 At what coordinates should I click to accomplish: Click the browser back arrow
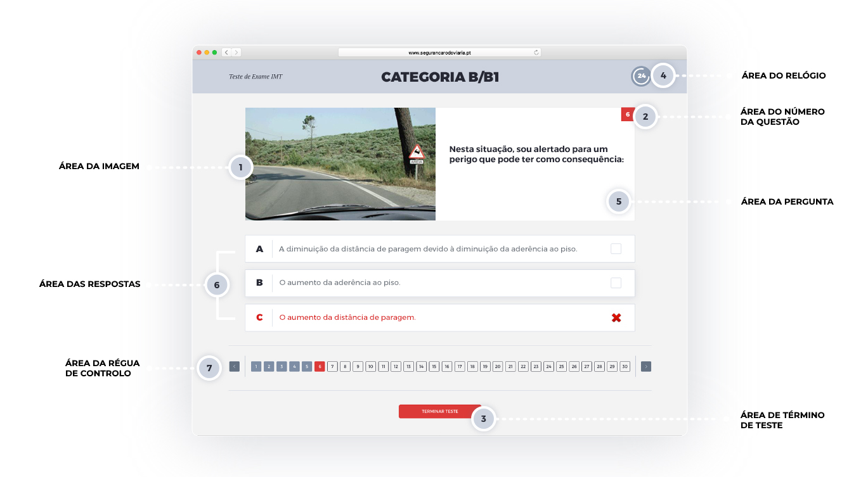226,53
